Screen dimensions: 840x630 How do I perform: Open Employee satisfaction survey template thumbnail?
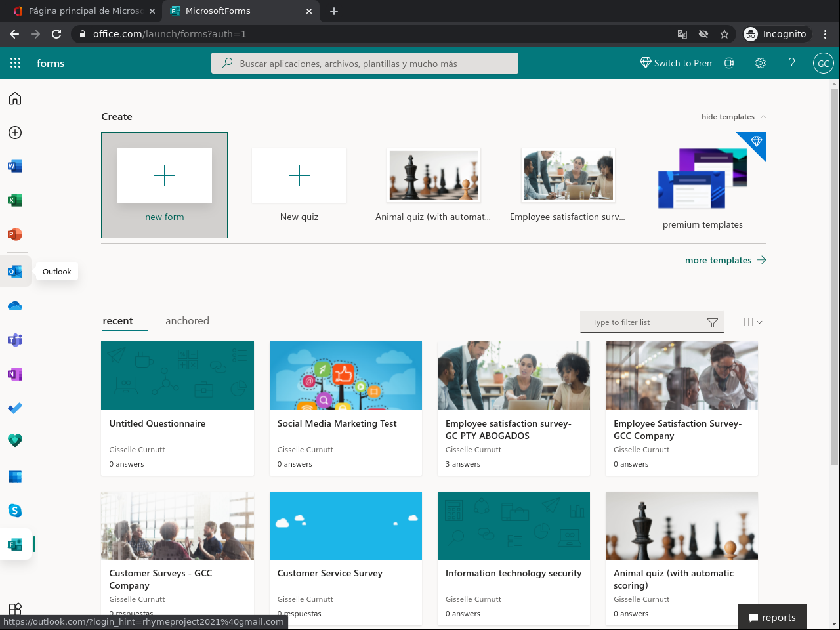[568, 175]
